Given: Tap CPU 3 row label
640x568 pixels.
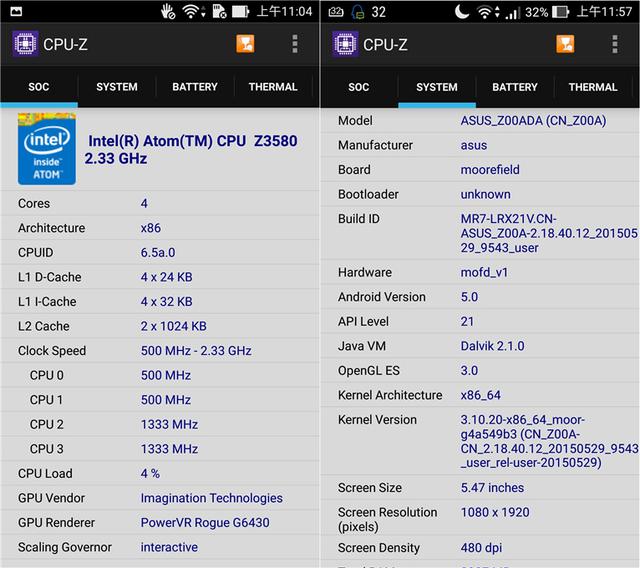Looking at the screenshot, I should pos(47,449).
